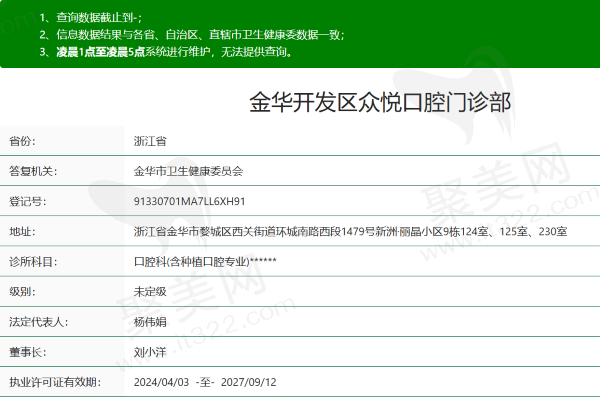Click the title 金华开发区众悦口腔门诊部

coord(380,103)
